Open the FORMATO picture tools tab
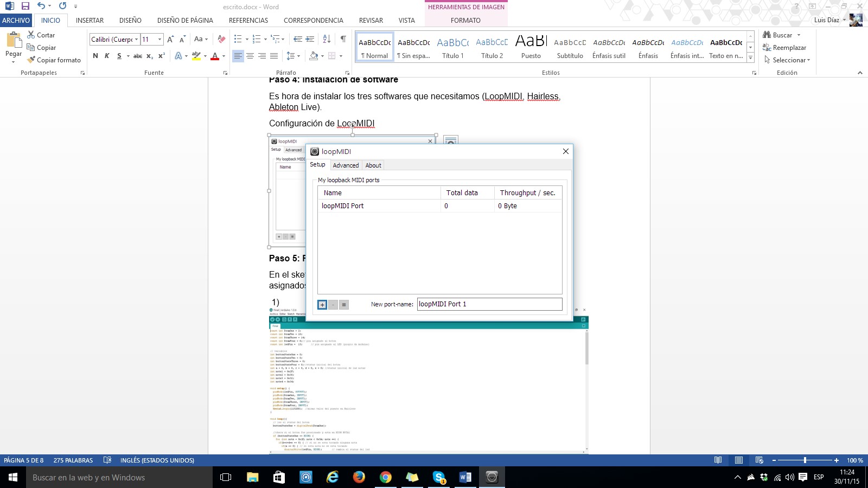Screen dimensions: 868x488 point(465,21)
